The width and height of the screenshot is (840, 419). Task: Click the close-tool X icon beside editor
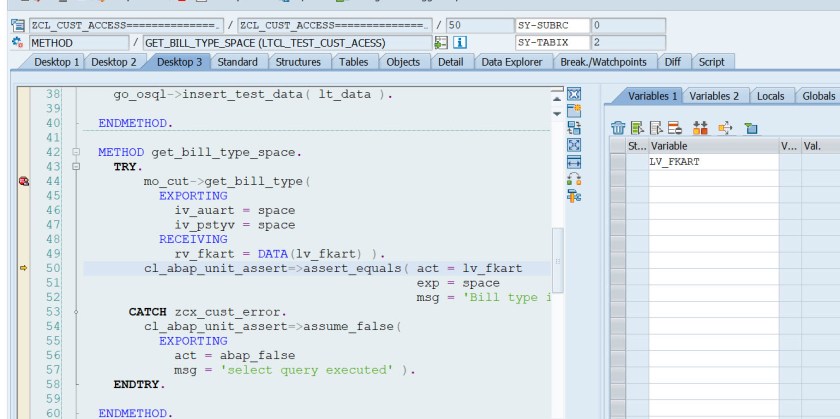pos(574,94)
